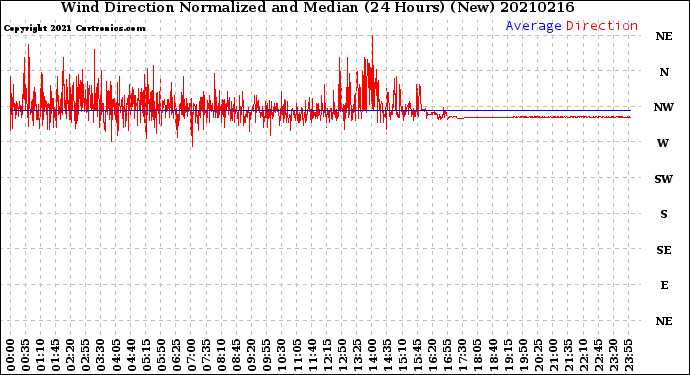Click the 13:25 time axis label
This screenshot has width=690, height=375.
[357, 355]
